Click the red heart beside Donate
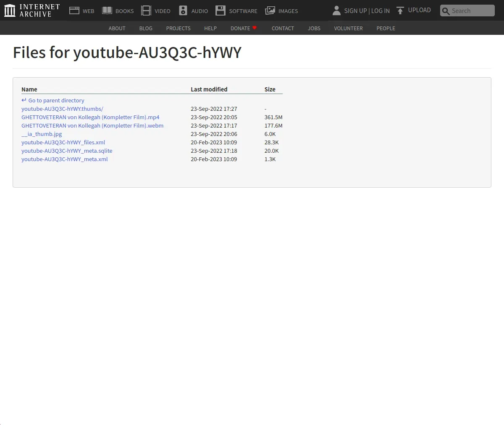Screen dimensions: 504x428 tap(255, 28)
